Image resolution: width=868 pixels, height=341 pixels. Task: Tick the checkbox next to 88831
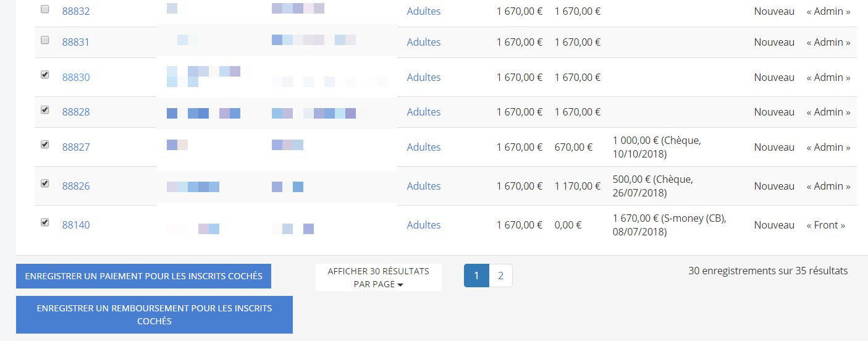click(44, 40)
